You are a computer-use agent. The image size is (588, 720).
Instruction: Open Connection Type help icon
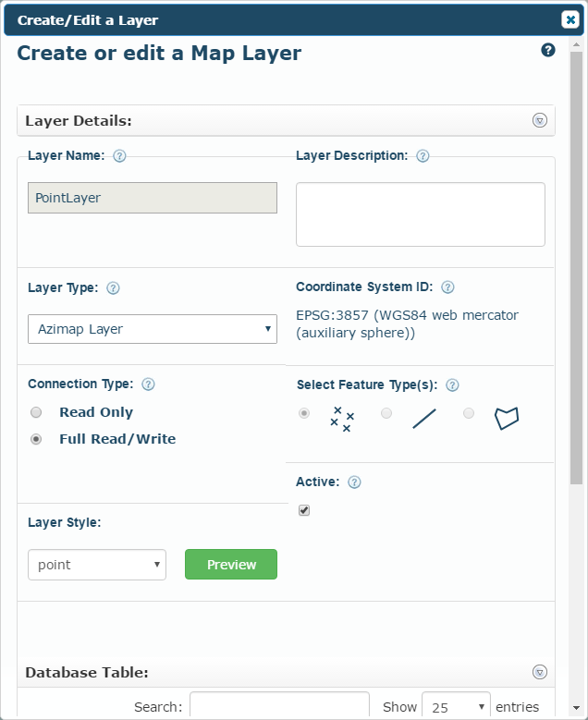pyautogui.click(x=148, y=384)
